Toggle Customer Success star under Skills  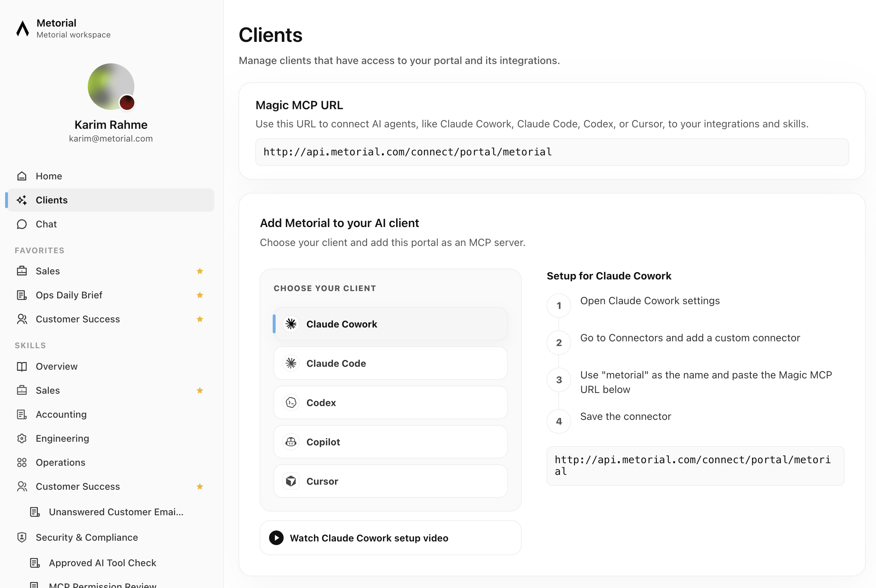coord(200,486)
